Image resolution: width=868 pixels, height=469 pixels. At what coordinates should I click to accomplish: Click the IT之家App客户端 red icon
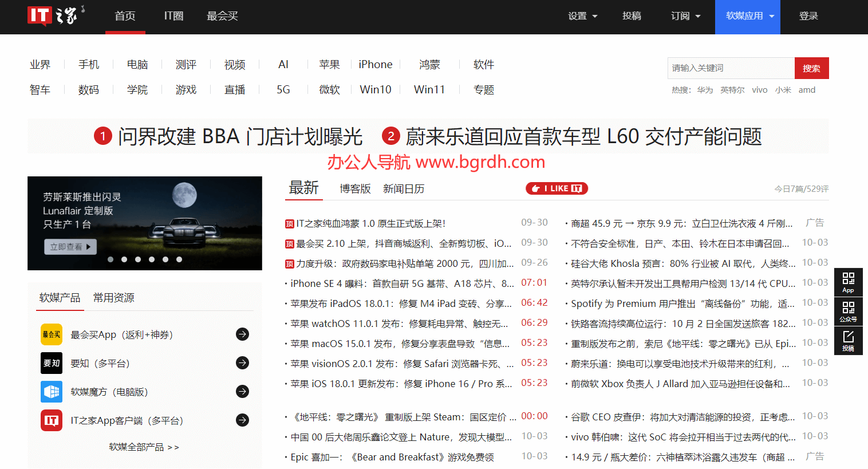(52, 420)
